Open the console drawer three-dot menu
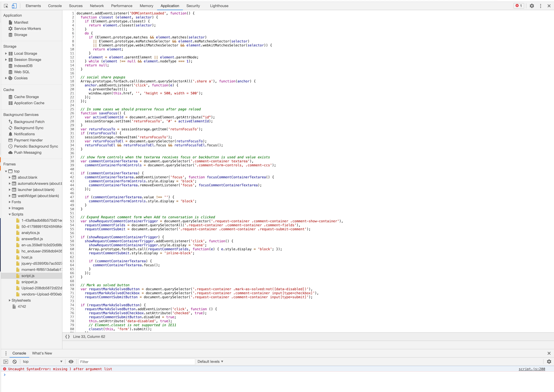 pyautogui.click(x=6, y=353)
